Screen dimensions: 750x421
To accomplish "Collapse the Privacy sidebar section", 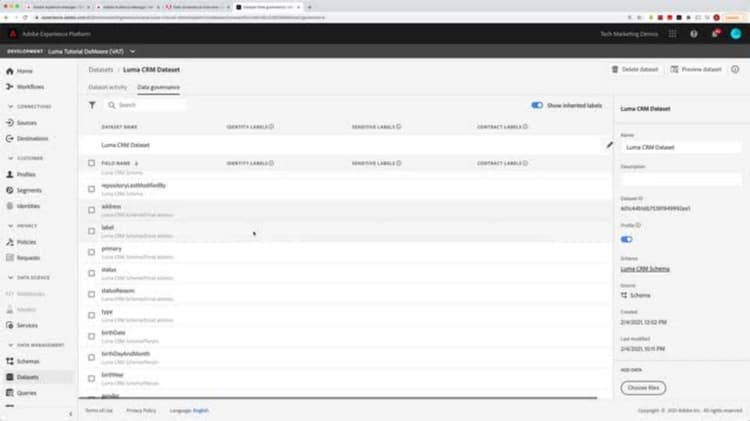I will pyautogui.click(x=11, y=226).
